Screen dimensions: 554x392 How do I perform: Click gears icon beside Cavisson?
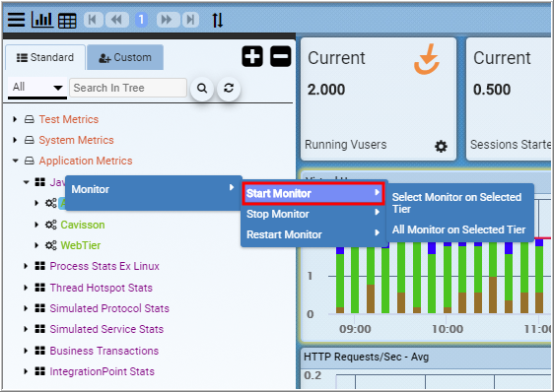tap(51, 225)
